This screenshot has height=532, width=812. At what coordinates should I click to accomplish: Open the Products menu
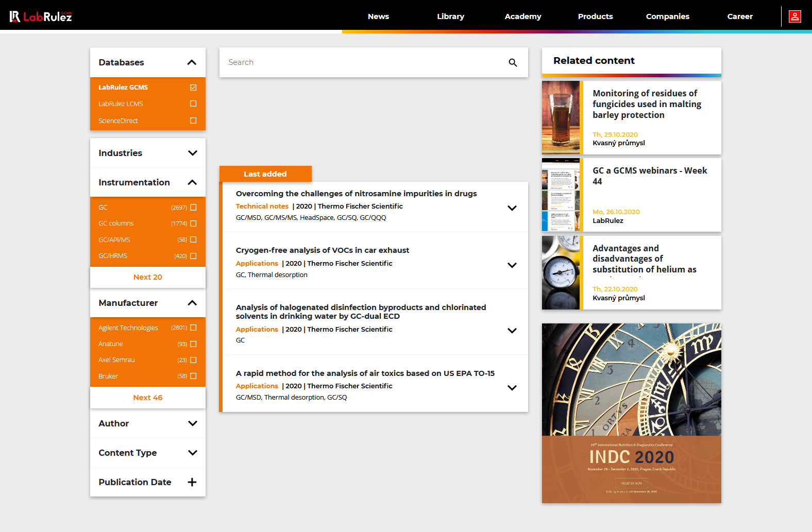pos(595,16)
